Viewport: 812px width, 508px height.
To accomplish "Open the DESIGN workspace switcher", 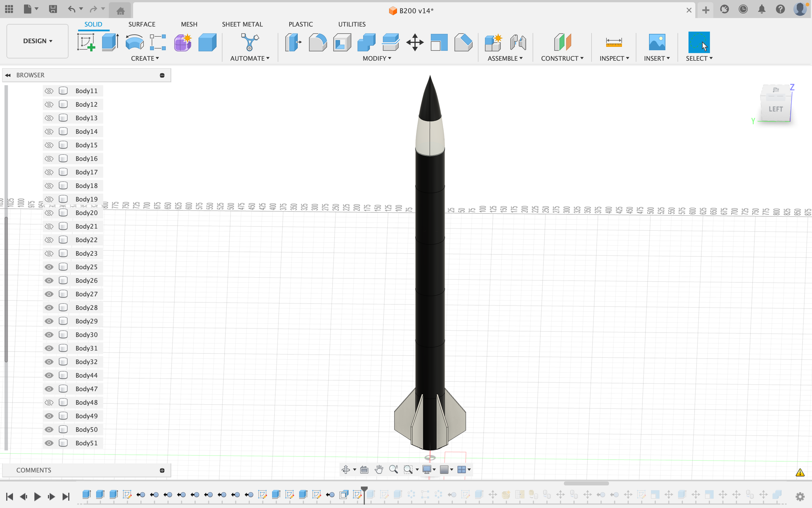I will (37, 41).
